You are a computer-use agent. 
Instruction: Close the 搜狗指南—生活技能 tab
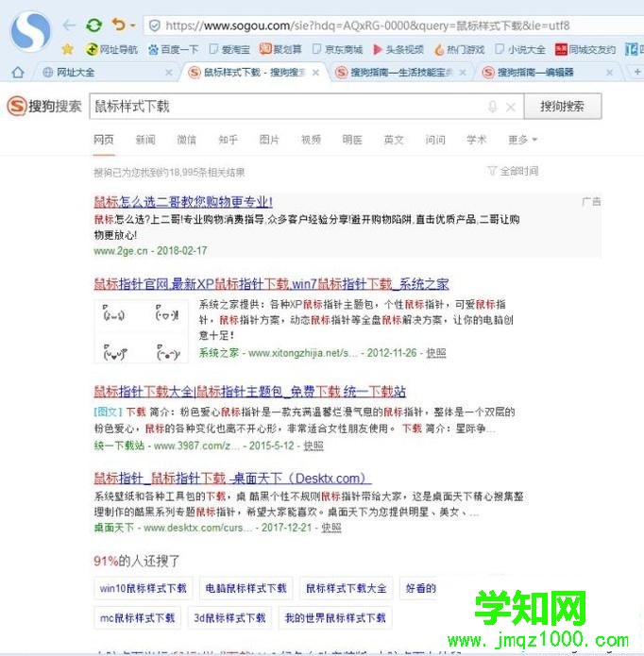coord(463,73)
